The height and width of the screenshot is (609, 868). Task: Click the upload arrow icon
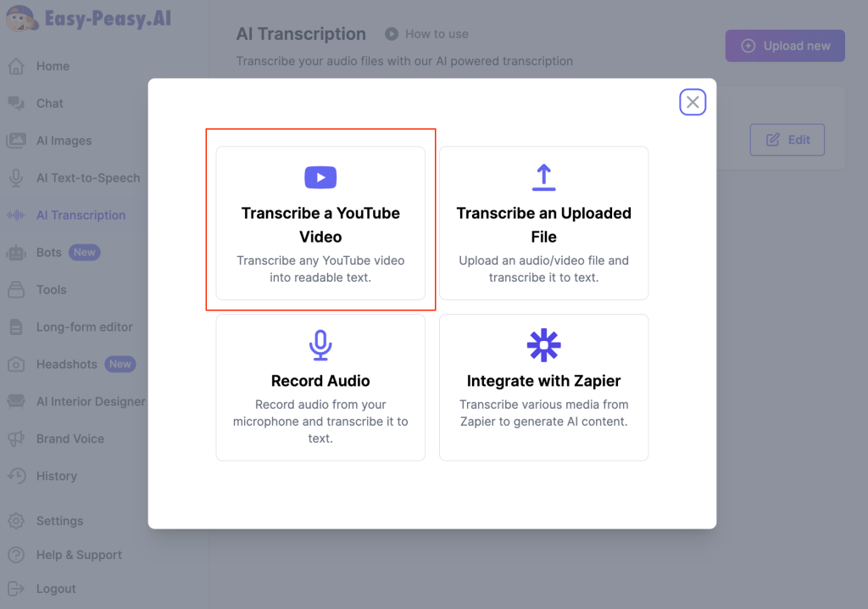point(543,177)
